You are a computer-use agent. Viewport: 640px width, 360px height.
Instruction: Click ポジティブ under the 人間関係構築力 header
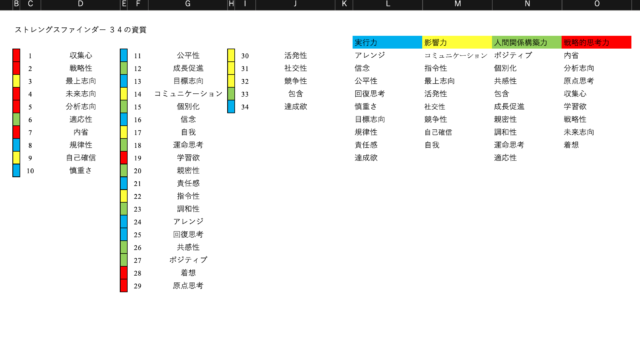coord(513,56)
